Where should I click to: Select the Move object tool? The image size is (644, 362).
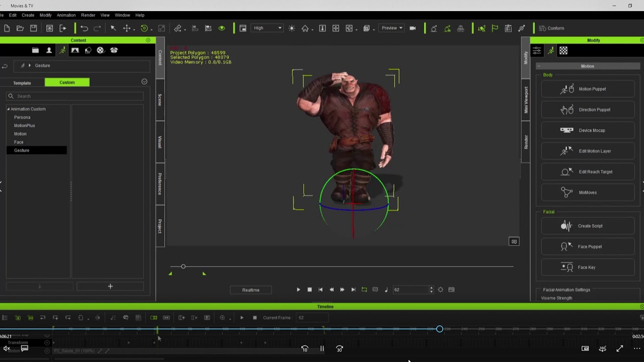127,28
